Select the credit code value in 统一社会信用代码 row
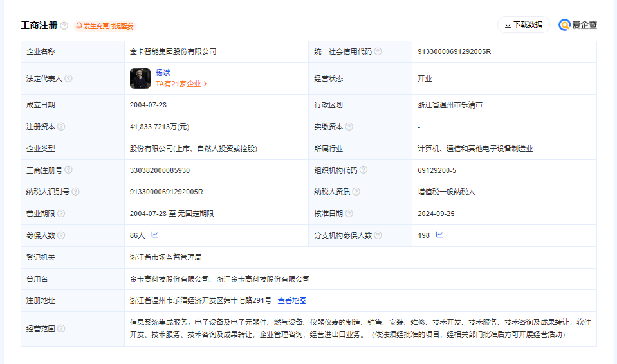Image resolution: width=617 pixels, height=364 pixels. coord(454,51)
